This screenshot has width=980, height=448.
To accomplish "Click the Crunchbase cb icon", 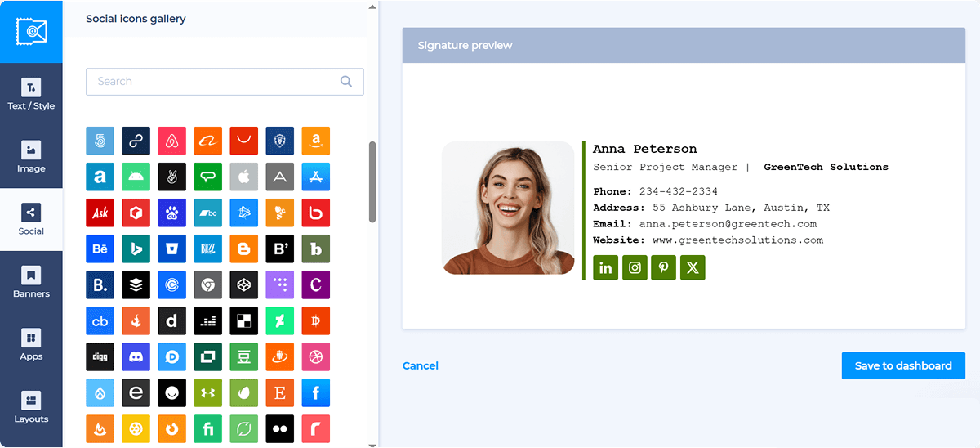I will click(100, 320).
